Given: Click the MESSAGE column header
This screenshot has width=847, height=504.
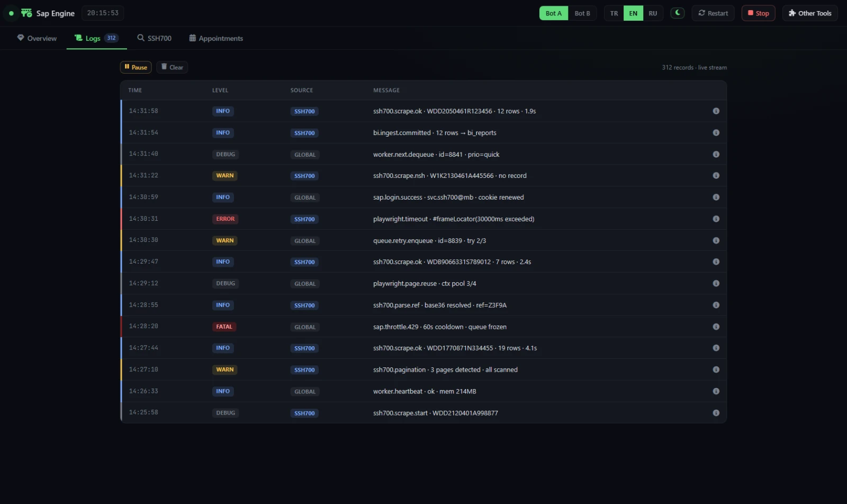Looking at the screenshot, I should (386, 91).
